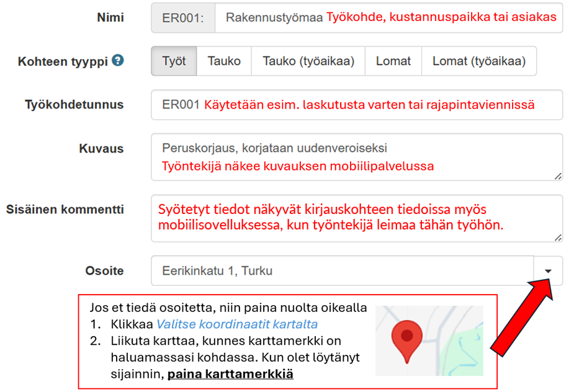Click the ER001: prefix box
This screenshot has width=574, height=392.
tap(183, 18)
